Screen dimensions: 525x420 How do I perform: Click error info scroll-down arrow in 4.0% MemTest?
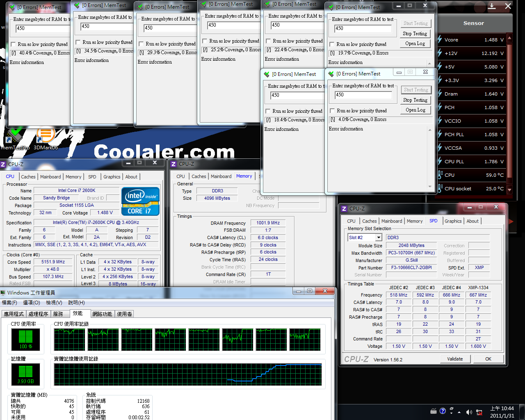(x=430, y=187)
